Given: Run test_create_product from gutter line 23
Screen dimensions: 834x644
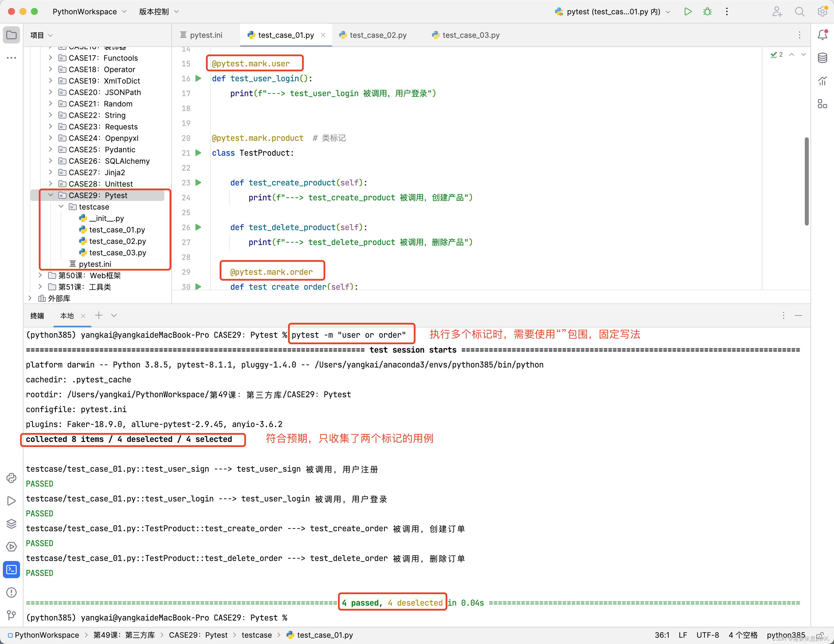Looking at the screenshot, I should pyautogui.click(x=198, y=183).
